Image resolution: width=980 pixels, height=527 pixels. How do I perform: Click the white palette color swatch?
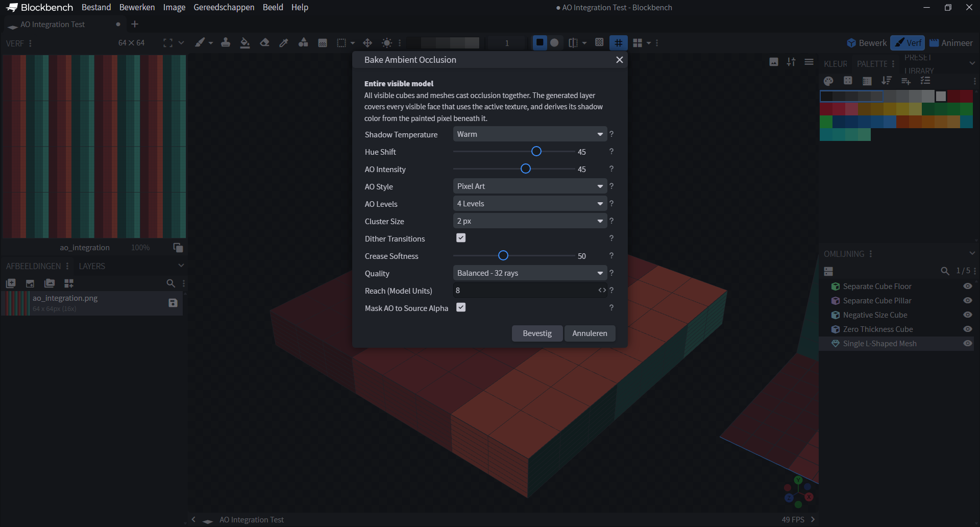(x=941, y=96)
